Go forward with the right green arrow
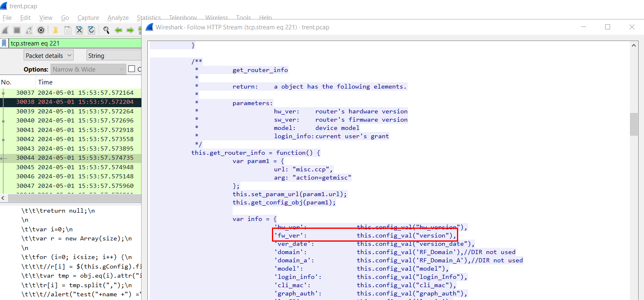 pos(130,30)
